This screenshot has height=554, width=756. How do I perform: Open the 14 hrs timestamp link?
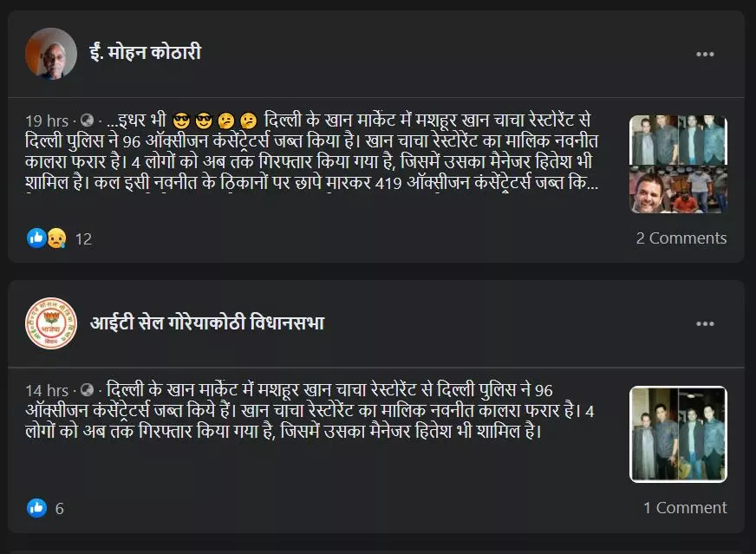47,390
